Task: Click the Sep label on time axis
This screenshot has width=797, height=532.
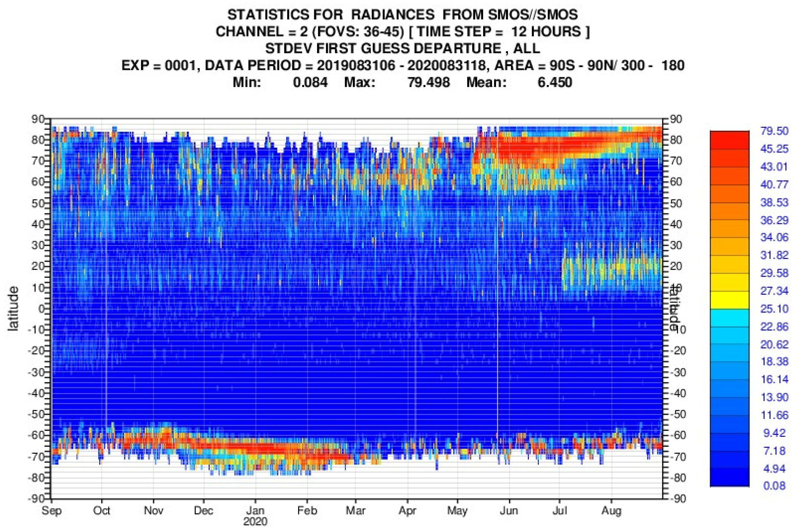Action: [x=51, y=511]
